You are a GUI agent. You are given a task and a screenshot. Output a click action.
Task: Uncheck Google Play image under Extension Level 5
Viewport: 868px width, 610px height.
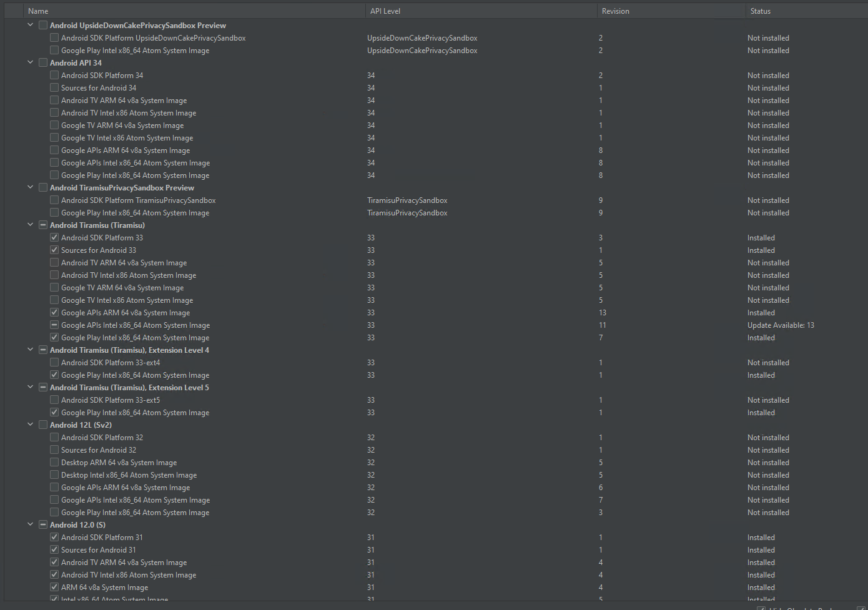pos(54,411)
